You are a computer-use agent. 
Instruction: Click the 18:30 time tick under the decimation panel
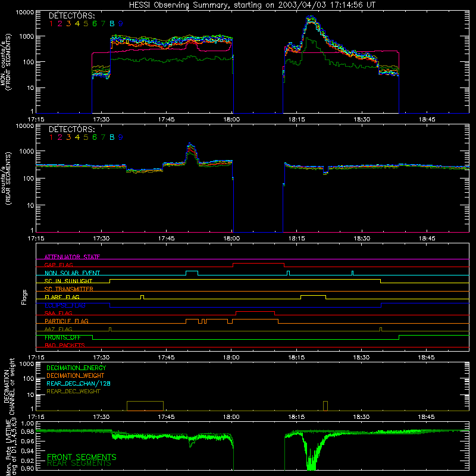(361, 417)
